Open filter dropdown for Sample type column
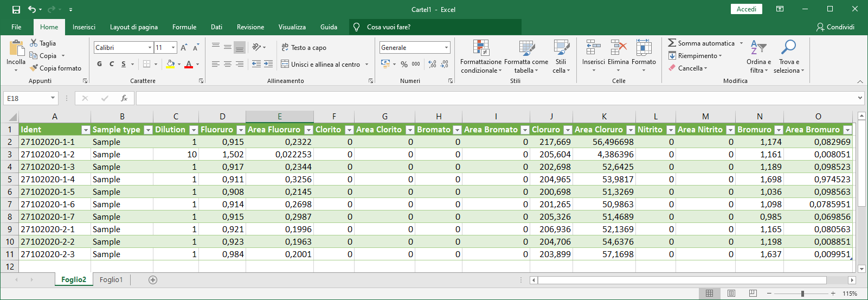 coord(148,130)
